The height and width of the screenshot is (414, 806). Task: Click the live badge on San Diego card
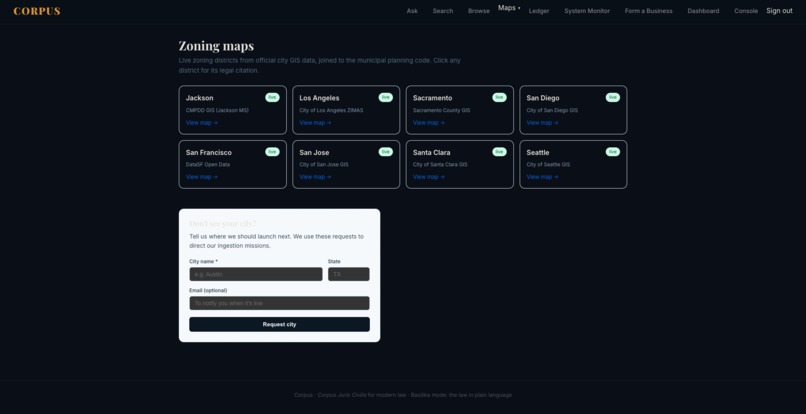point(613,97)
